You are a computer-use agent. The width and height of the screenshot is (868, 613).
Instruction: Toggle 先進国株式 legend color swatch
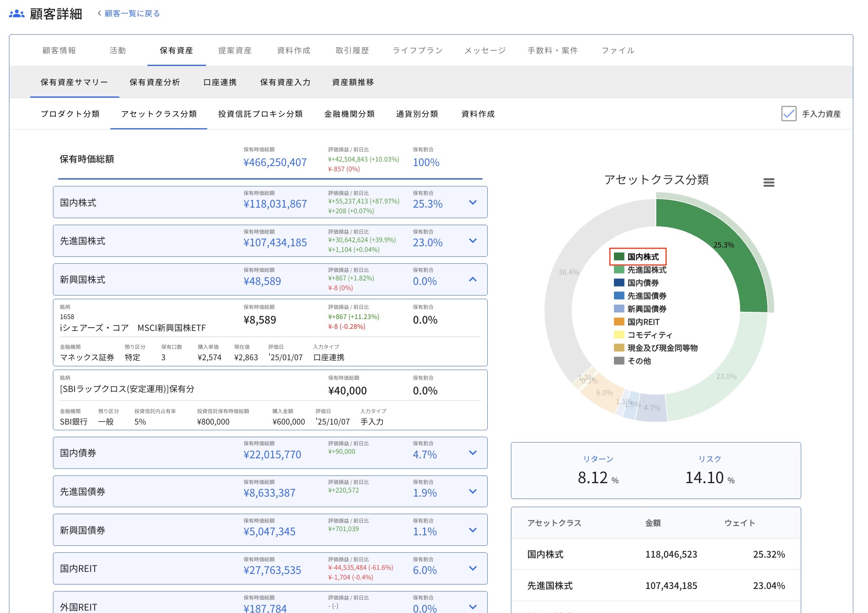point(619,269)
